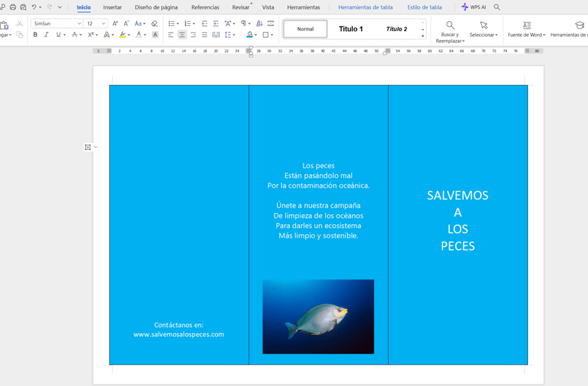
Task: Click the undo arrow icon
Action: click(x=34, y=7)
